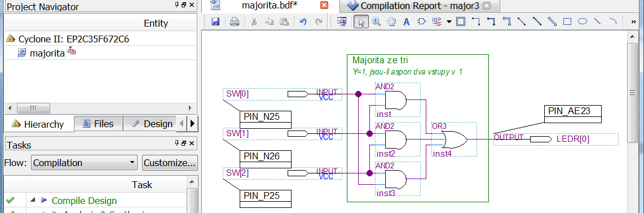Click the Task column header
Viewport: 644px width, 213px height.
(142, 185)
